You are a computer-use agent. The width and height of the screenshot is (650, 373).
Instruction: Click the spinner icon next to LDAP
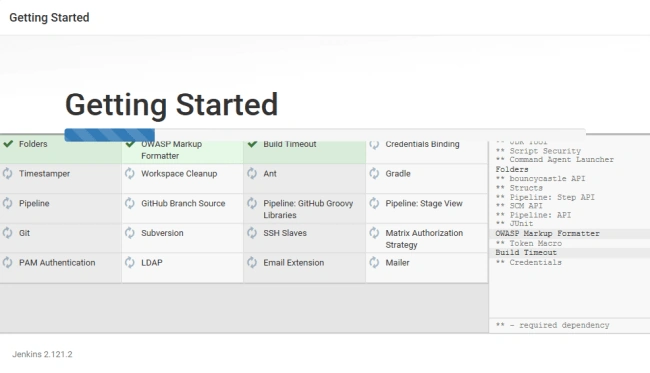pos(130,262)
